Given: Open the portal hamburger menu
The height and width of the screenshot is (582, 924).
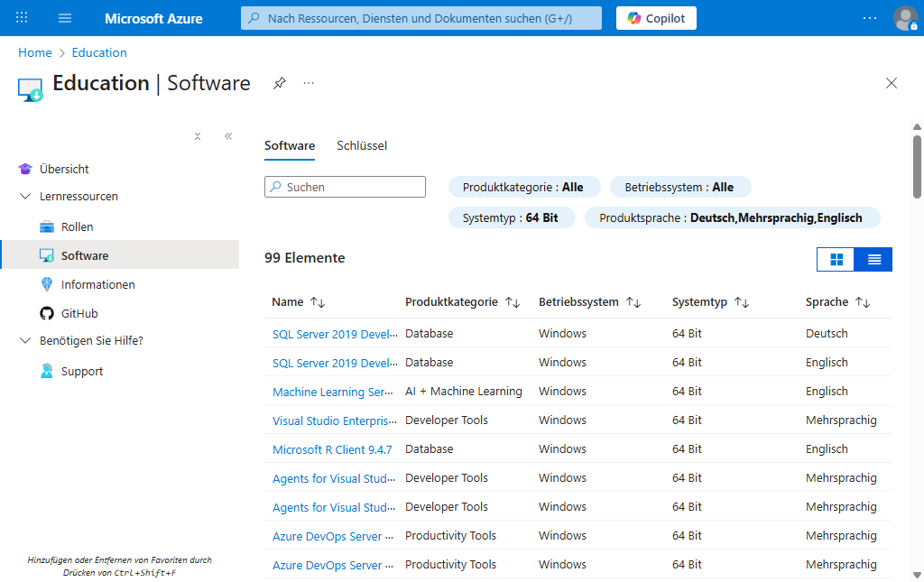Looking at the screenshot, I should (x=65, y=18).
